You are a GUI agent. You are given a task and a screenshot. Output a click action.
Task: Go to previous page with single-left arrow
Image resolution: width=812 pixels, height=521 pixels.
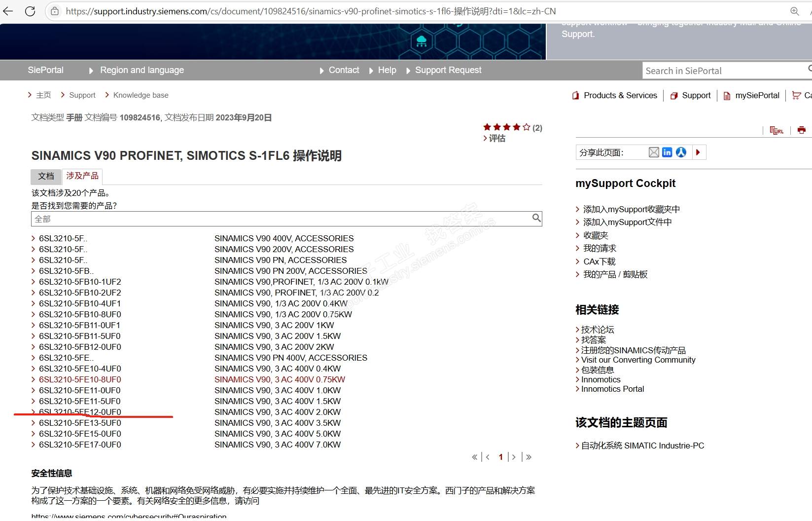[488, 457]
